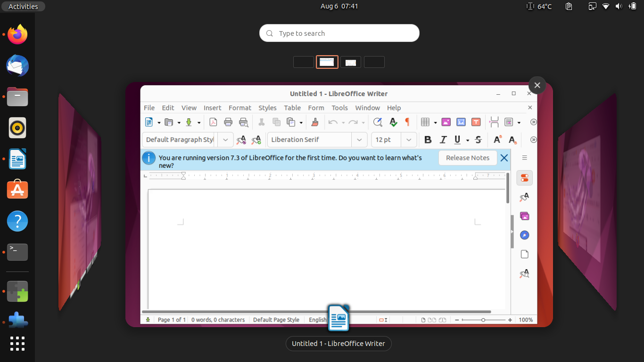644x362 pixels.
Task: Click the Insert Text Box icon
Action: coord(476,122)
